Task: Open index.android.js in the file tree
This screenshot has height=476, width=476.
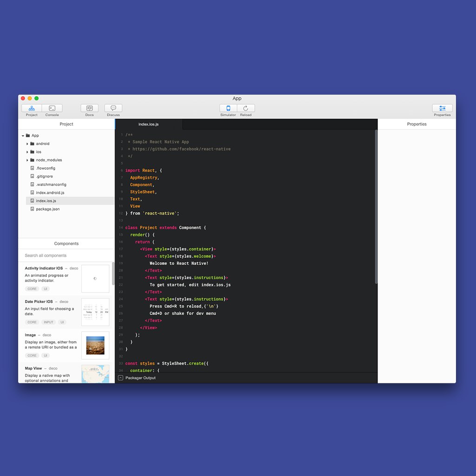Action: (50, 193)
